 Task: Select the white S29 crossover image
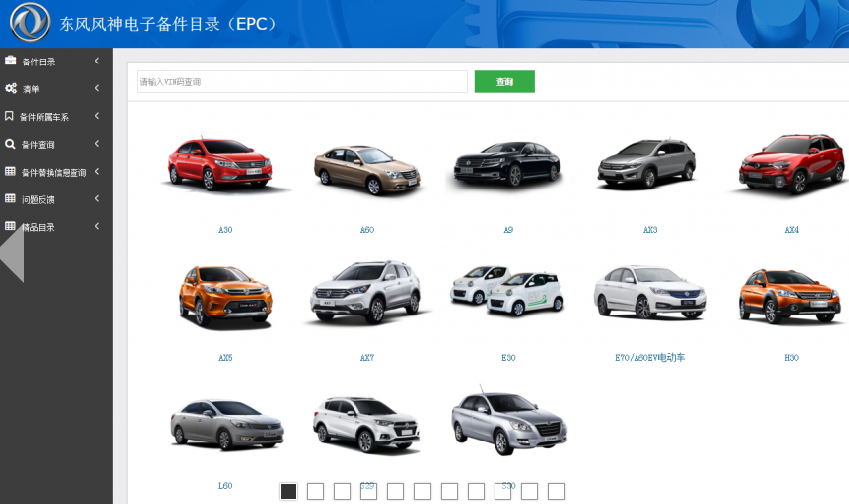click(366, 425)
